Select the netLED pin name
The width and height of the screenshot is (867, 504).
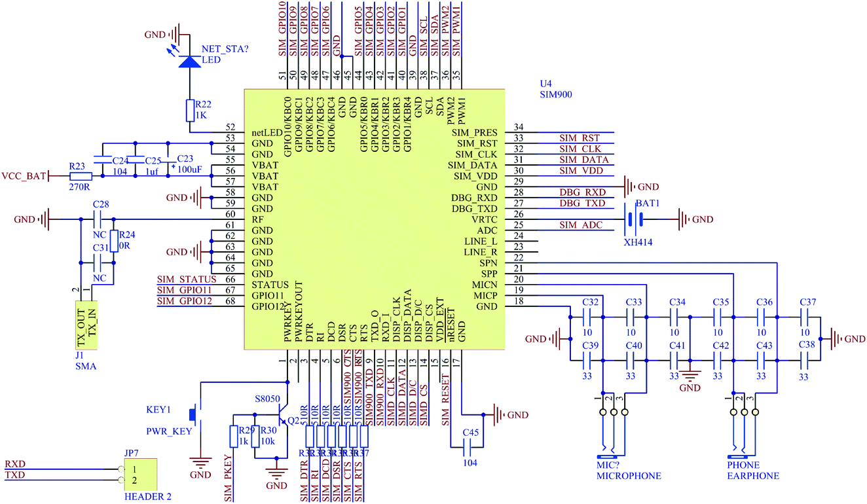[267, 133]
